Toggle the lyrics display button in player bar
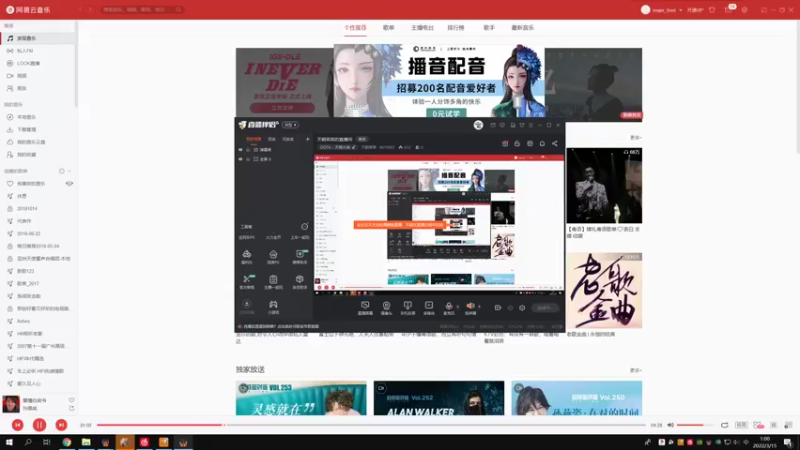Screen dimensions: 800x450 773,425
